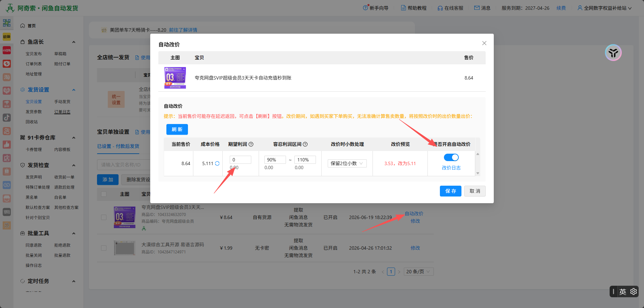644x308 pixels.
Task: Select the 抖音 TikTok platform icon
Action: 7,118
